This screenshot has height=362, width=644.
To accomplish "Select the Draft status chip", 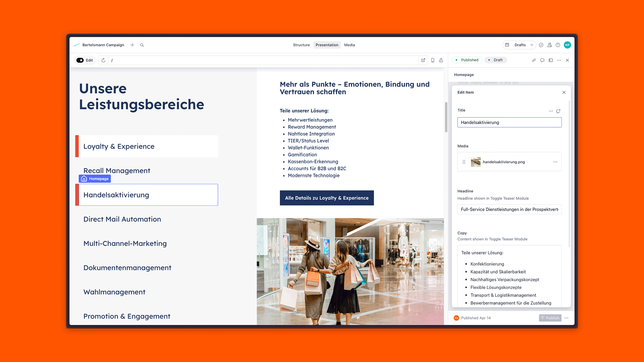I will pos(495,60).
